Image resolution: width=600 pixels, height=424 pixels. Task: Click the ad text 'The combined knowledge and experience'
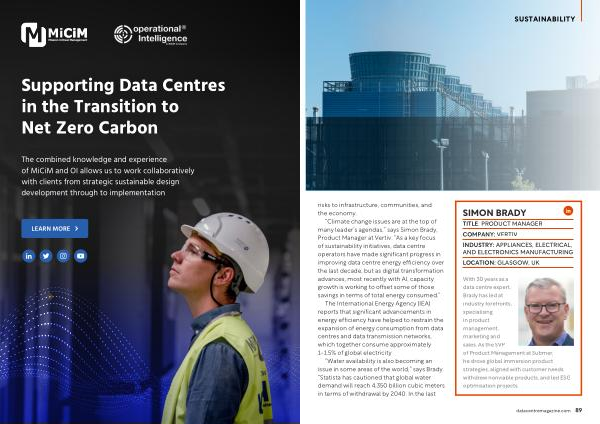point(94,159)
